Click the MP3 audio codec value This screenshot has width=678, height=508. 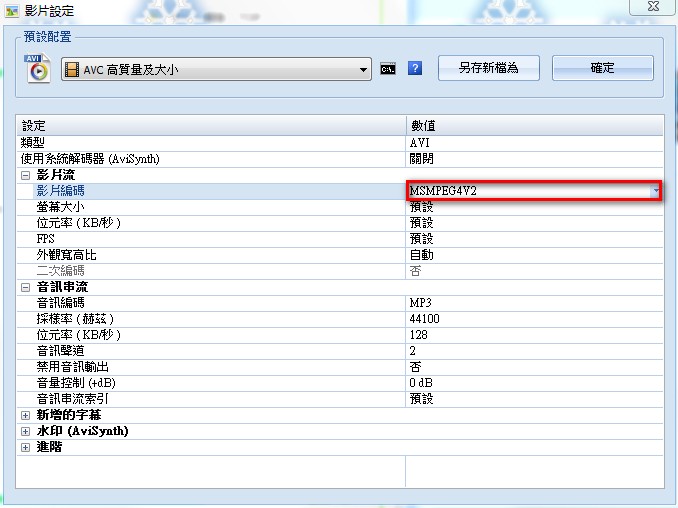420,303
